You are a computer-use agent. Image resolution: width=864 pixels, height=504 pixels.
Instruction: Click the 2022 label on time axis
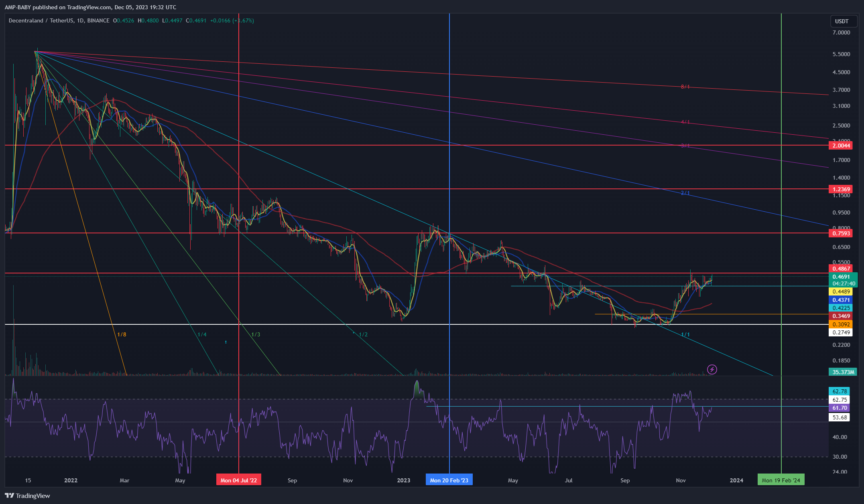pos(71,480)
